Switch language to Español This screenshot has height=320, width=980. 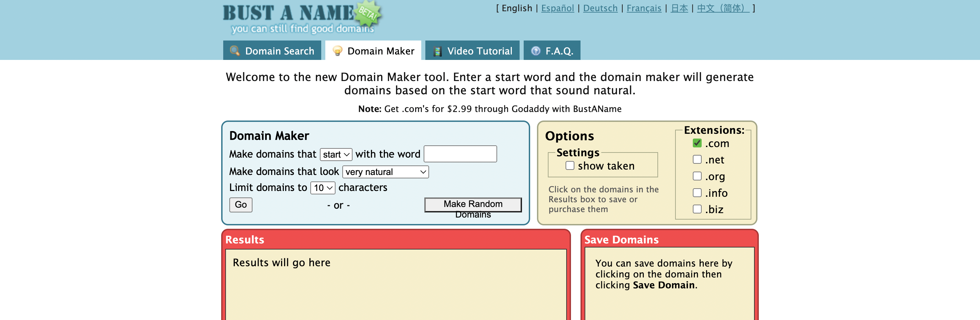tap(557, 8)
